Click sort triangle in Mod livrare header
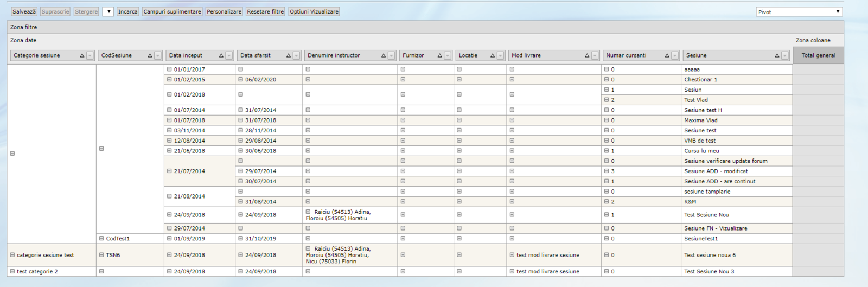This screenshot has height=287, width=868. click(586, 55)
